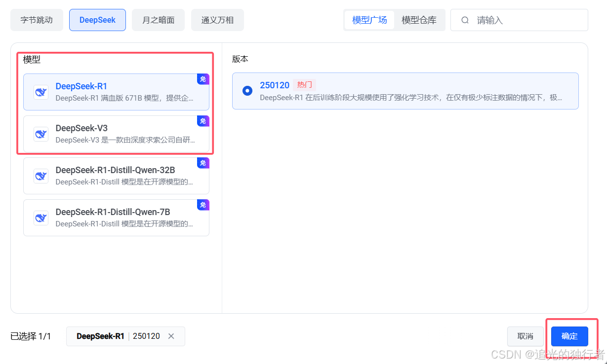
Task: Click the 确定 confirm button
Action: tap(569, 336)
